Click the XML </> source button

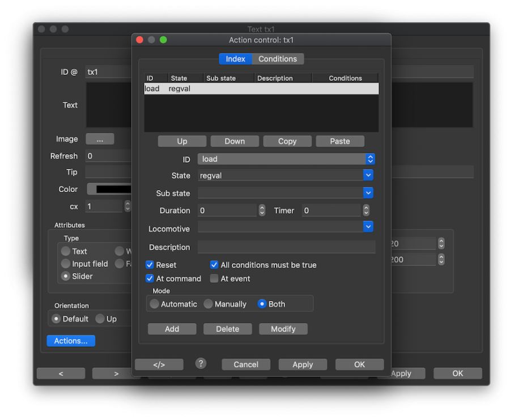159,364
